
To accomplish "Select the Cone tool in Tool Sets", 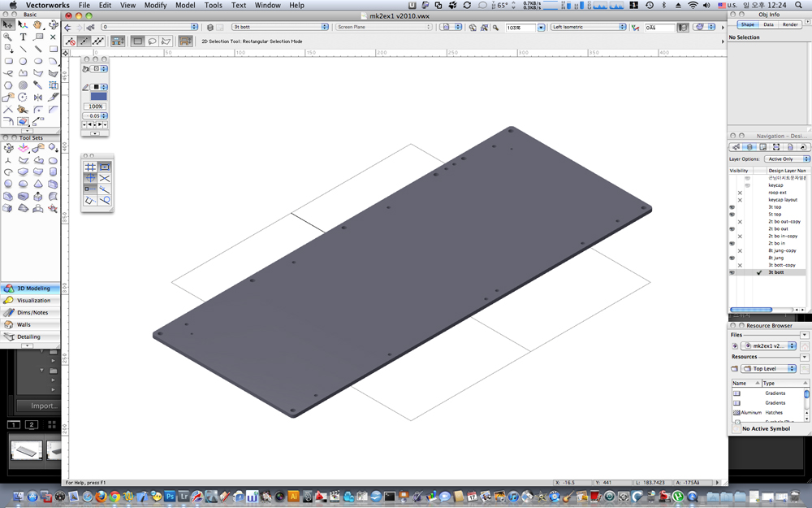I will tap(38, 184).
